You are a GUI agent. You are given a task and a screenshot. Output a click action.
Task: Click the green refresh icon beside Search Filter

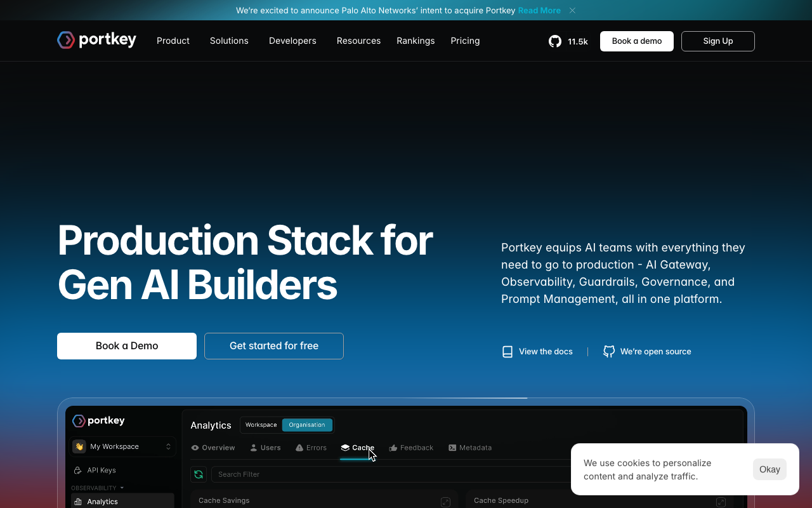pyautogui.click(x=199, y=474)
